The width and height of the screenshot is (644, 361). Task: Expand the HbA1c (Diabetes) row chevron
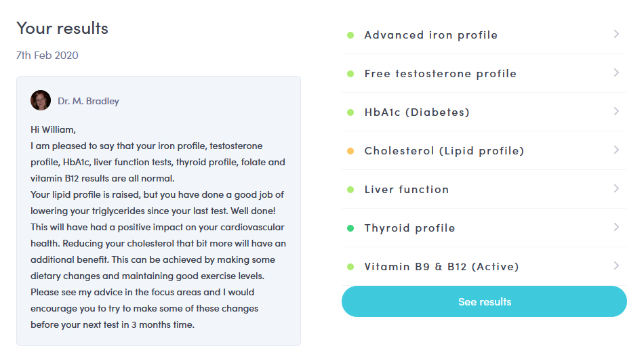(616, 111)
